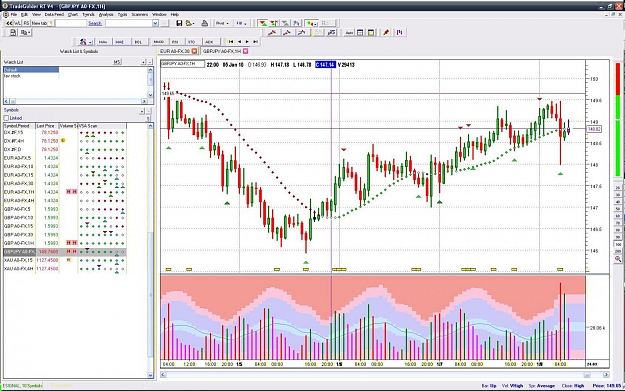
Task: Click the chart's horizontal scrollbar right arrow
Action: point(606,375)
